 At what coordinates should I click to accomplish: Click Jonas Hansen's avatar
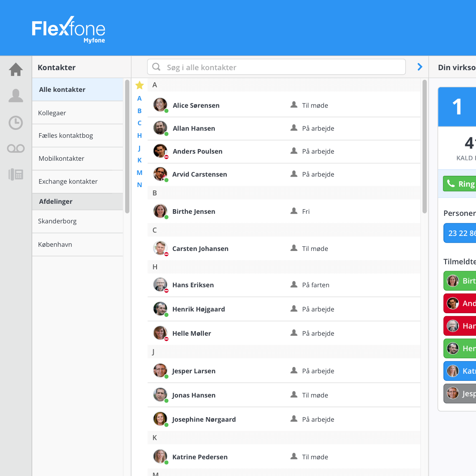coord(160,395)
